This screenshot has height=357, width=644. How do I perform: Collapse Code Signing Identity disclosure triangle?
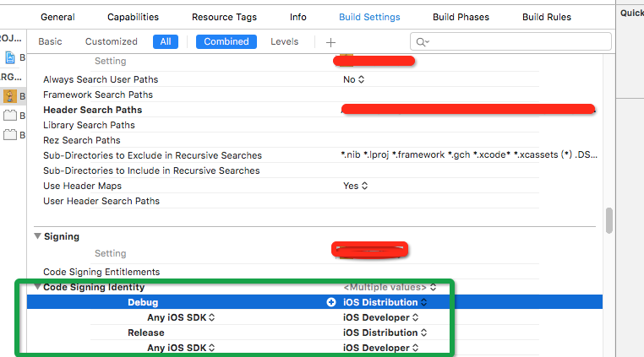click(x=37, y=287)
